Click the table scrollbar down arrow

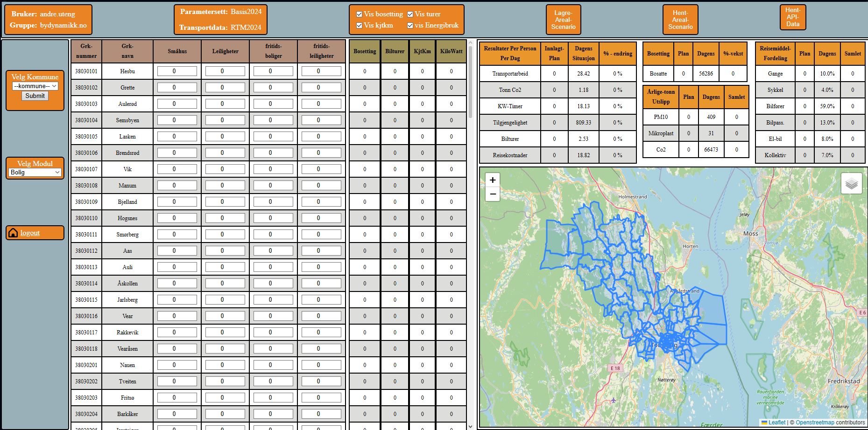(470, 426)
